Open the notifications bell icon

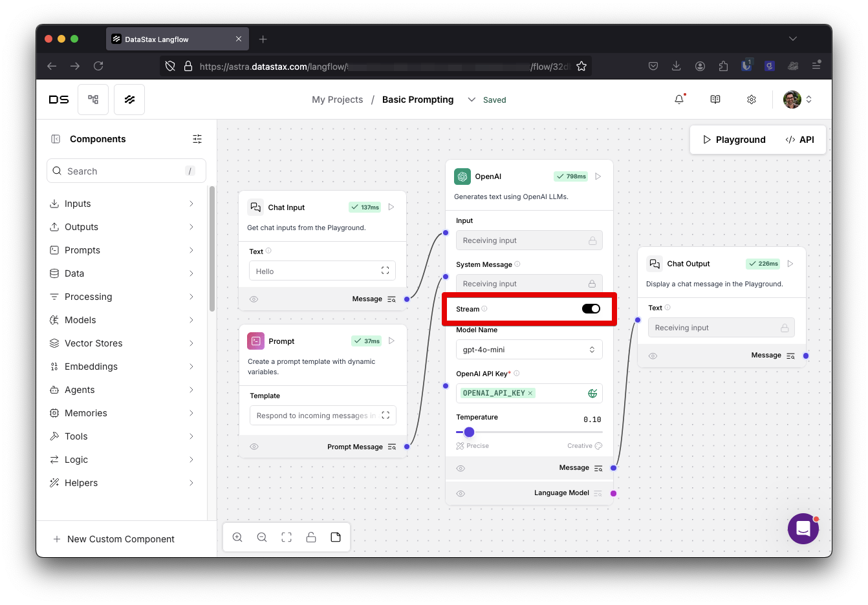pyautogui.click(x=678, y=99)
